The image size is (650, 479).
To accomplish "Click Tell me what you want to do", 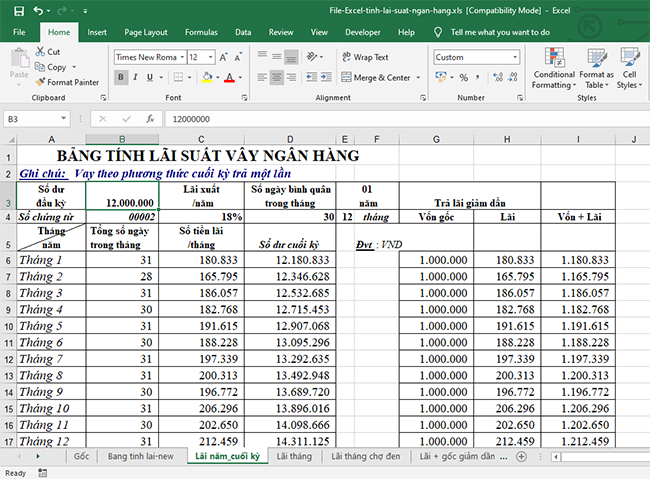I will (491, 32).
